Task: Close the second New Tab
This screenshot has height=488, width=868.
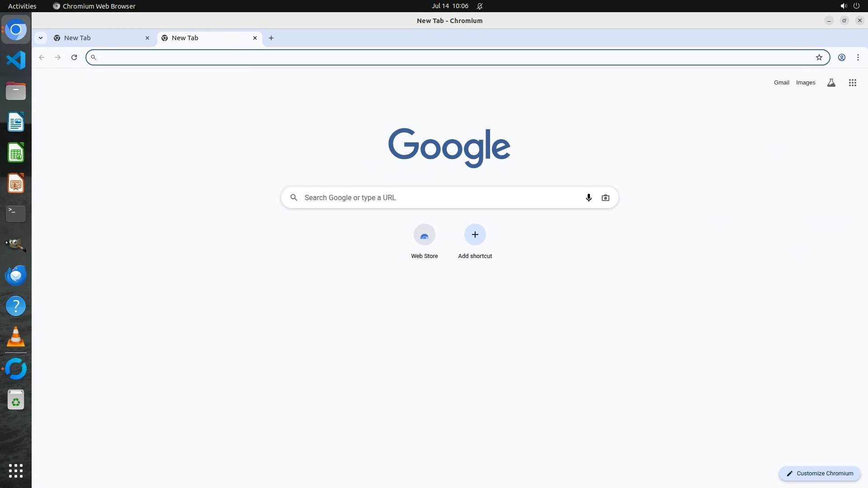Action: pos(255,38)
